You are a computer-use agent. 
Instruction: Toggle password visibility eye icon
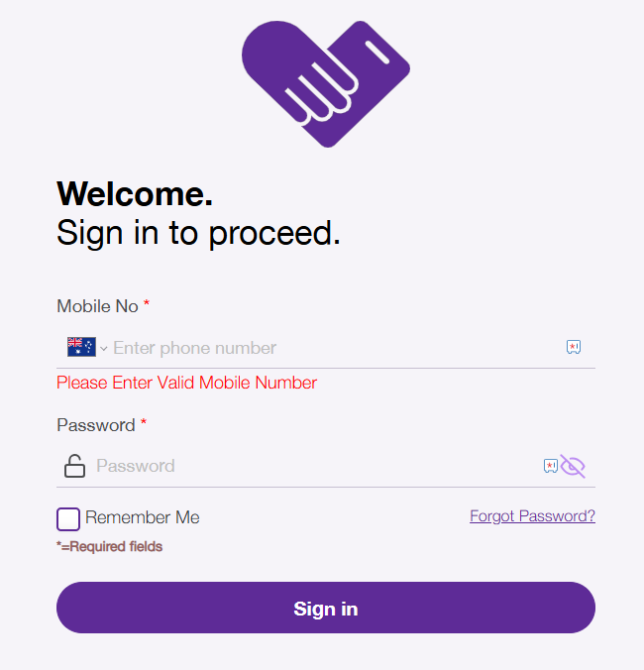[x=573, y=466]
